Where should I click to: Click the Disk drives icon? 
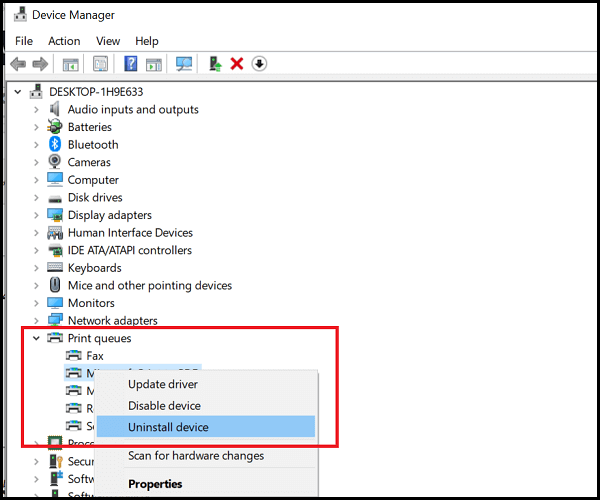pos(55,199)
